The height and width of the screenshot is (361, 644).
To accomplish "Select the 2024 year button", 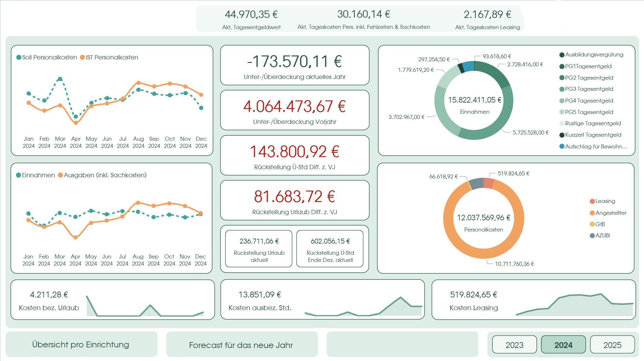I will 563,345.
